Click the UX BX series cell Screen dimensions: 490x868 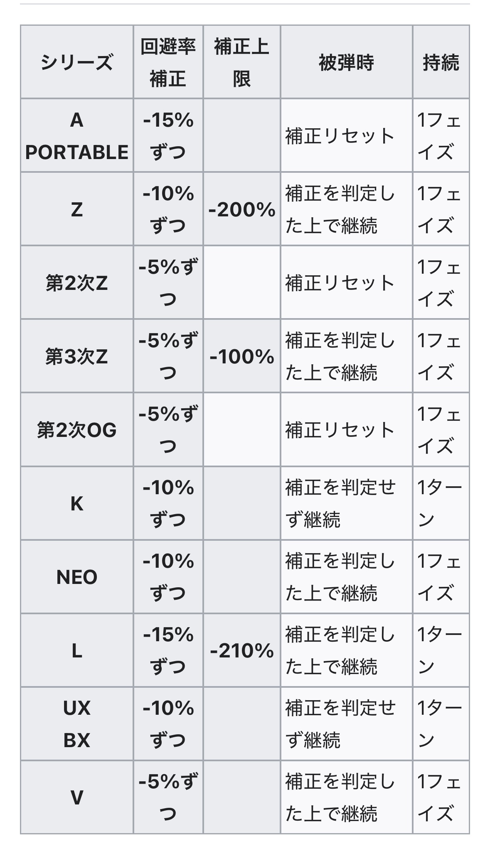point(77,724)
